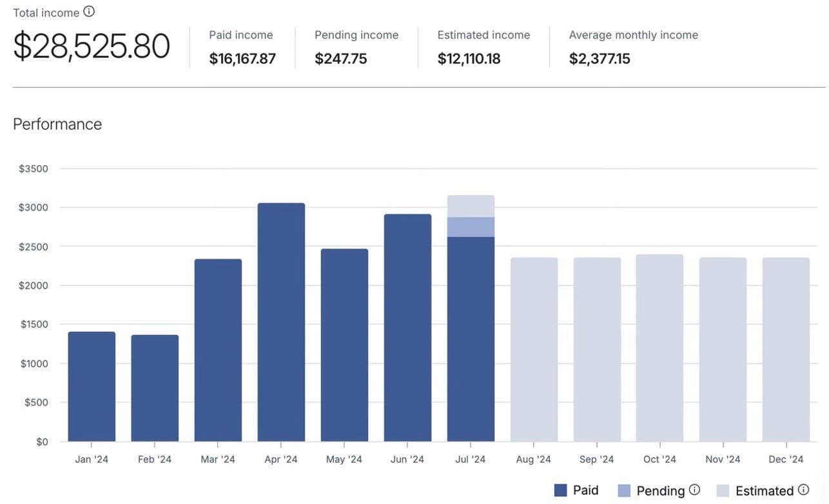Select the Aug '24 estimated bar
The width and height of the screenshot is (829, 504).
tap(534, 349)
